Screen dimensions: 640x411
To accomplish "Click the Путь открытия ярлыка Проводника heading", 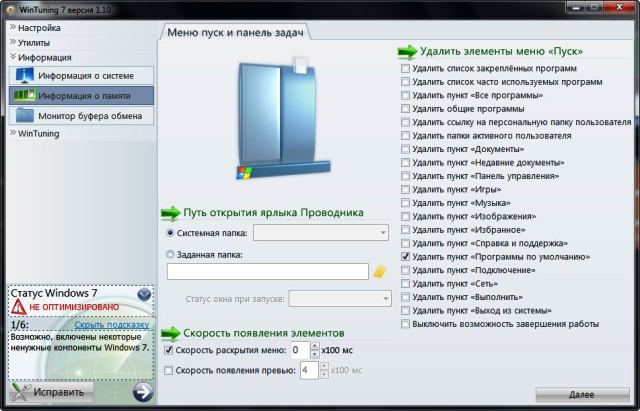I will pos(273,213).
